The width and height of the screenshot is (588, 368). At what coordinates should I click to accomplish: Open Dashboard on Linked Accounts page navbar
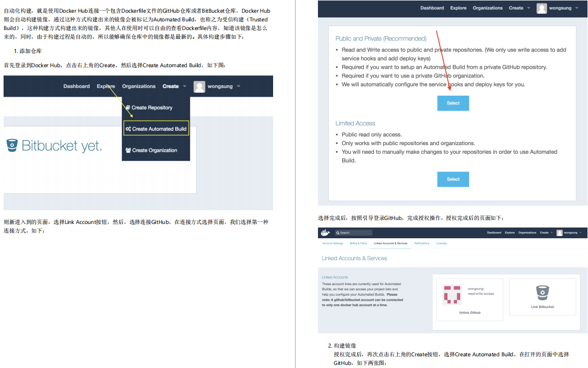tap(494, 233)
